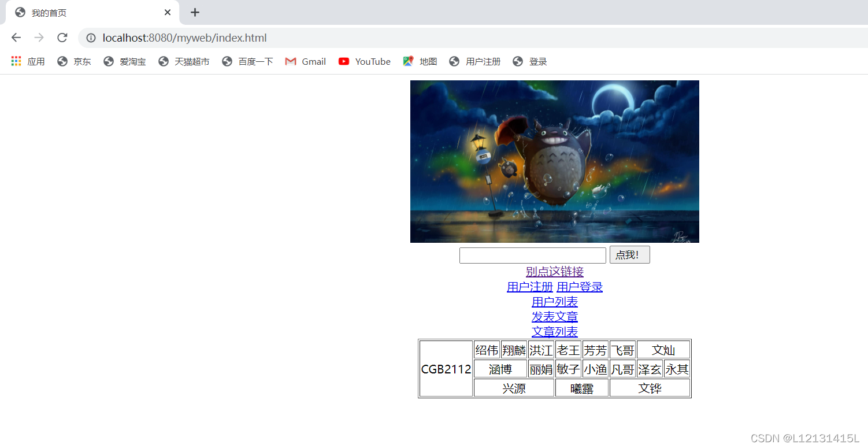Click the 丽娟 table cell

[x=541, y=369]
